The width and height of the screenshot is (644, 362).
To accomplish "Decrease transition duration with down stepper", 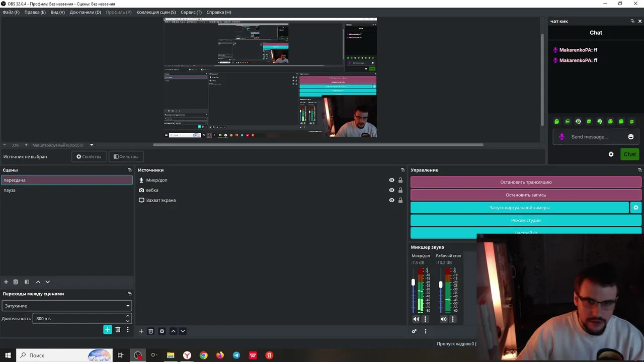I will 128,321.
